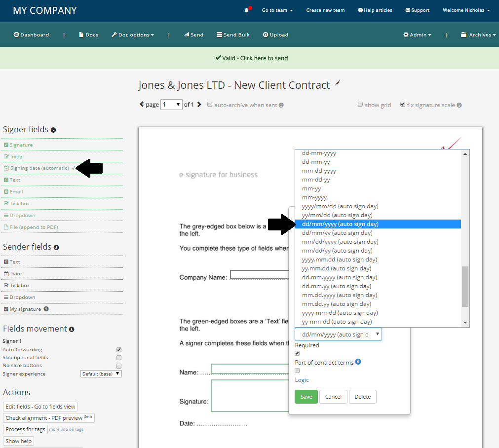Viewport: 499px width, 448px height.
Task: Open the Signer experience dropdown
Action: 101,373
